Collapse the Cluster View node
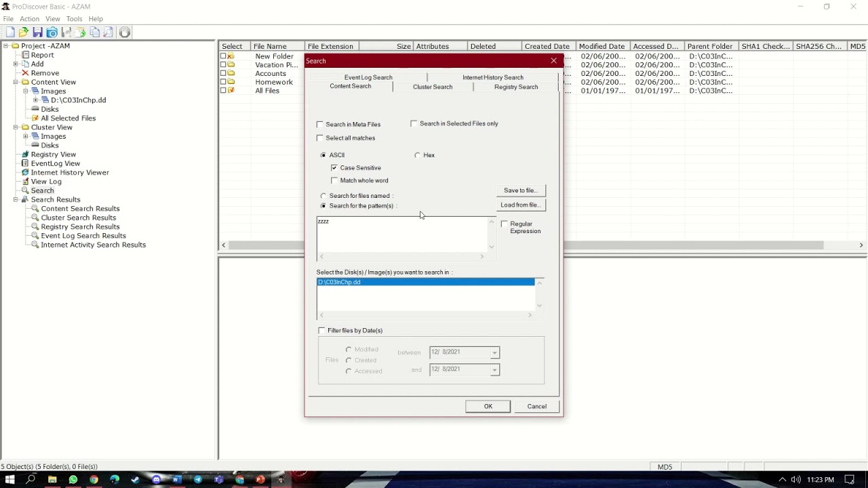This screenshot has height=488, width=868. (16, 127)
